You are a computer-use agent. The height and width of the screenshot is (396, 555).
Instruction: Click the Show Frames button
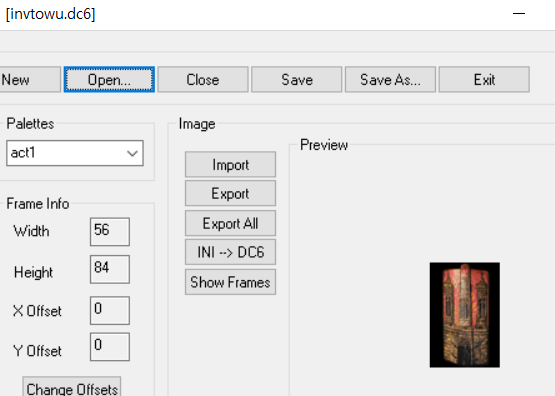(230, 282)
